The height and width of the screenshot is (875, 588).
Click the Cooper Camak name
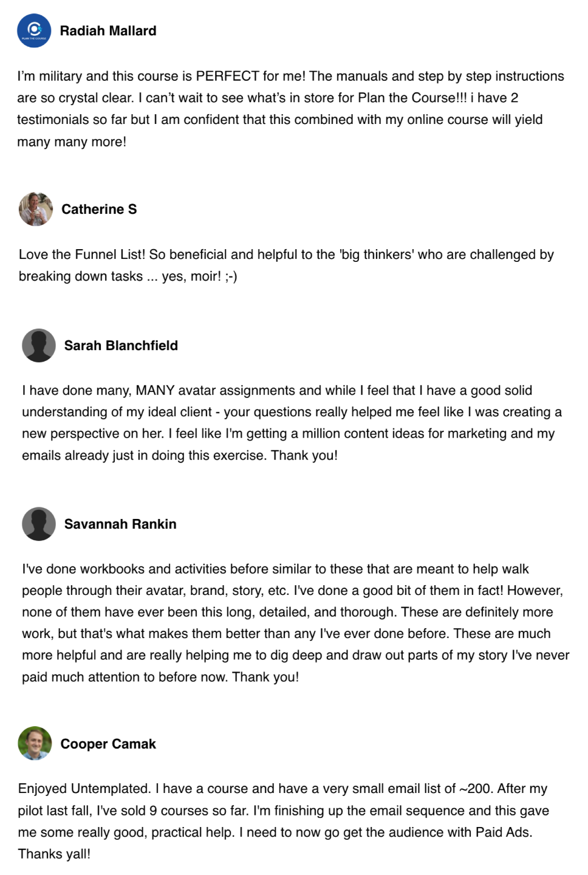click(108, 744)
